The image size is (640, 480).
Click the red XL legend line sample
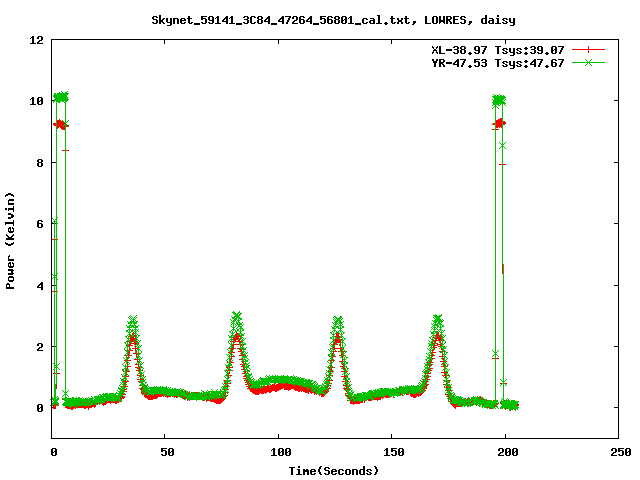588,50
